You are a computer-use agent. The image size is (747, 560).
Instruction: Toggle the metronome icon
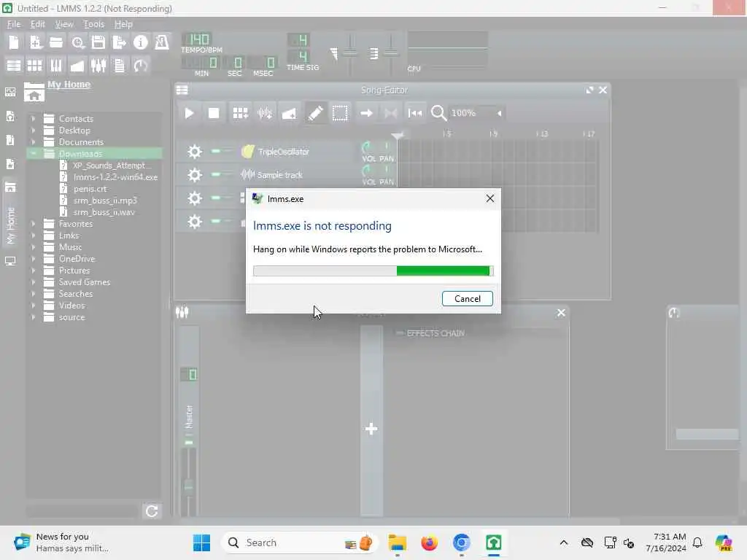click(161, 42)
